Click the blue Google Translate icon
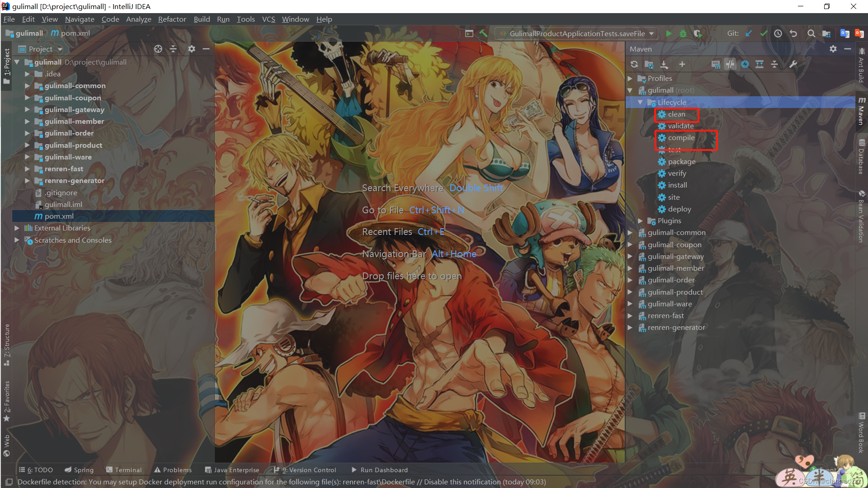This screenshot has height=488, width=868. pyautogui.click(x=844, y=33)
